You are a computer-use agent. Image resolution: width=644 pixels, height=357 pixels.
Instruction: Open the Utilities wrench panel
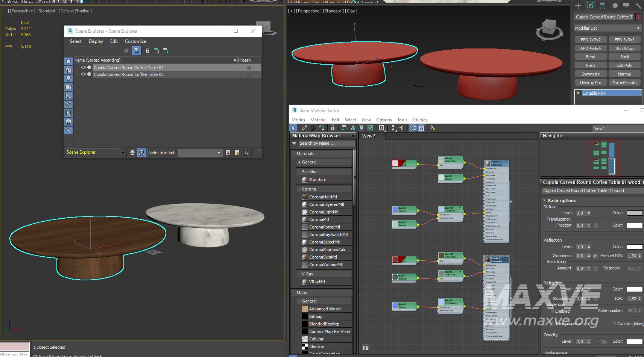point(638,6)
